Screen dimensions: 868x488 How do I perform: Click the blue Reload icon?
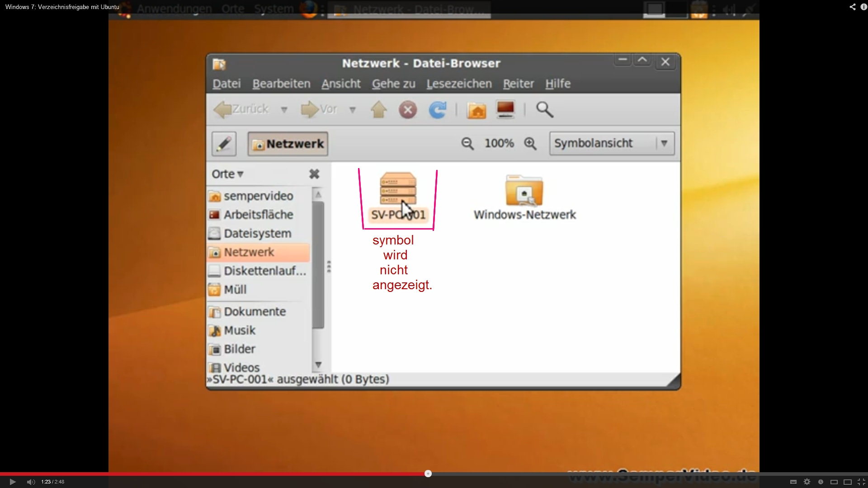coord(437,110)
